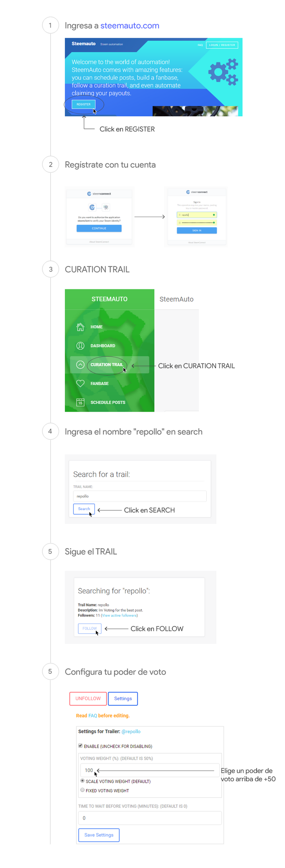The width and height of the screenshot is (285, 868).
Task: Click FOLLOW on the repollo trail
Action: point(89,628)
